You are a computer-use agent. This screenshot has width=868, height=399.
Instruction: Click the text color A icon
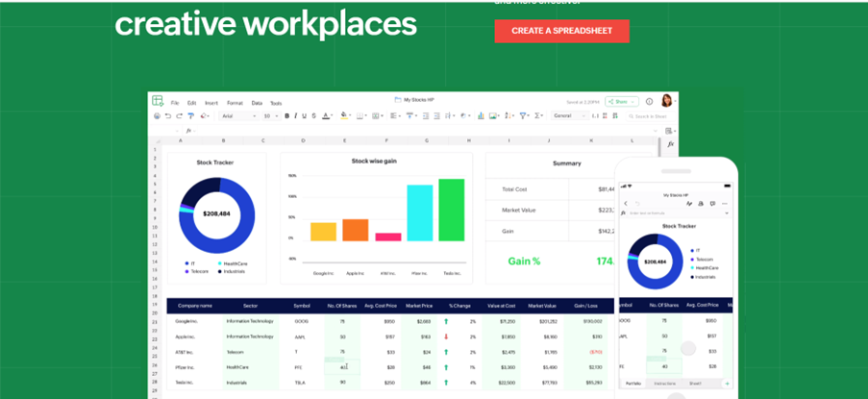coord(326,115)
